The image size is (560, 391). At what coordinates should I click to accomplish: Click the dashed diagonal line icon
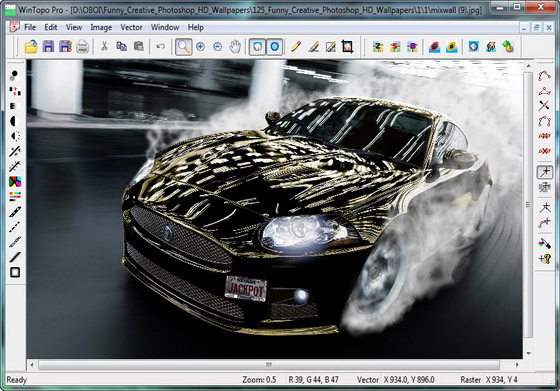15,227
